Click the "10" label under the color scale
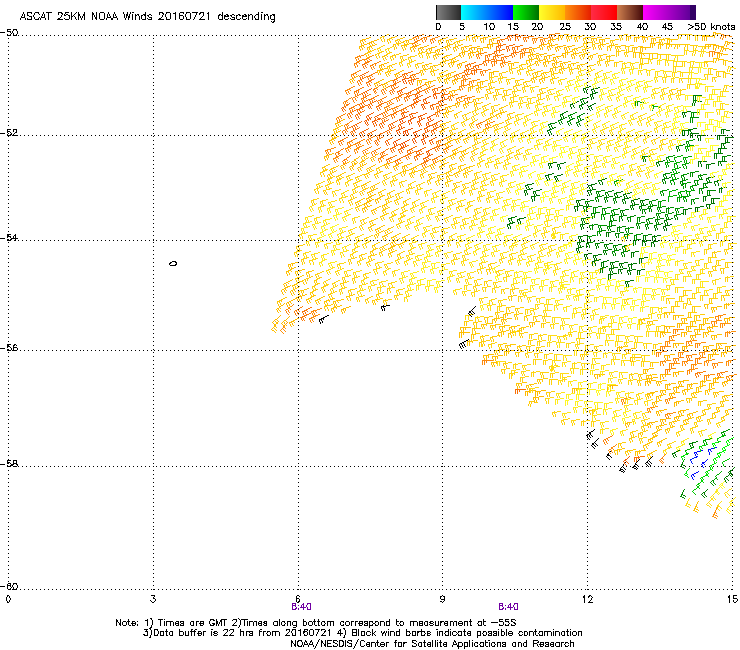 coord(489,27)
